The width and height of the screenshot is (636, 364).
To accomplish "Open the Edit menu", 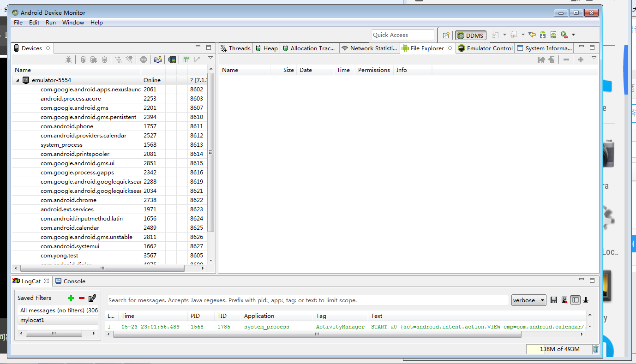I will 34,22.
